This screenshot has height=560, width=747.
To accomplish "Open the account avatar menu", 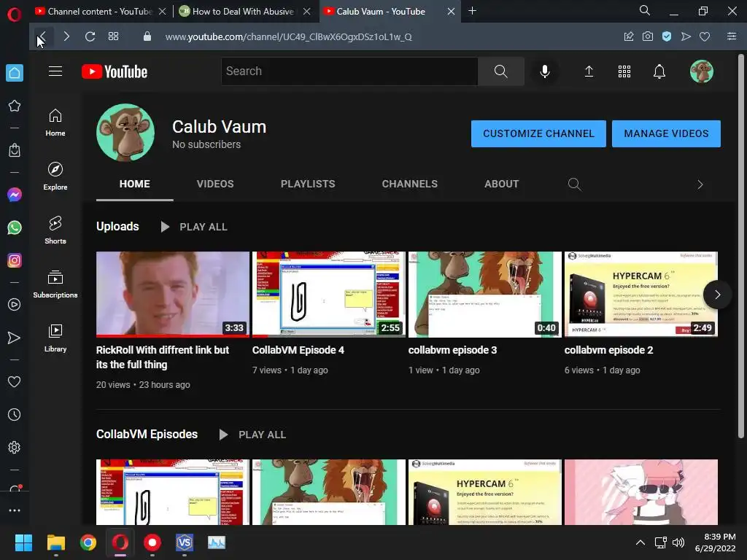I will point(701,71).
